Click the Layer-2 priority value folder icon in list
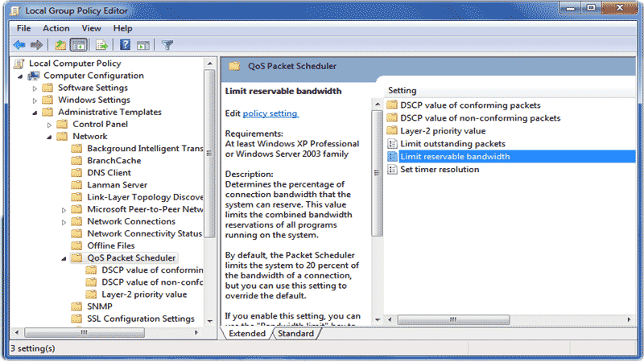Image resolution: width=644 pixels, height=362 pixels. (392, 131)
